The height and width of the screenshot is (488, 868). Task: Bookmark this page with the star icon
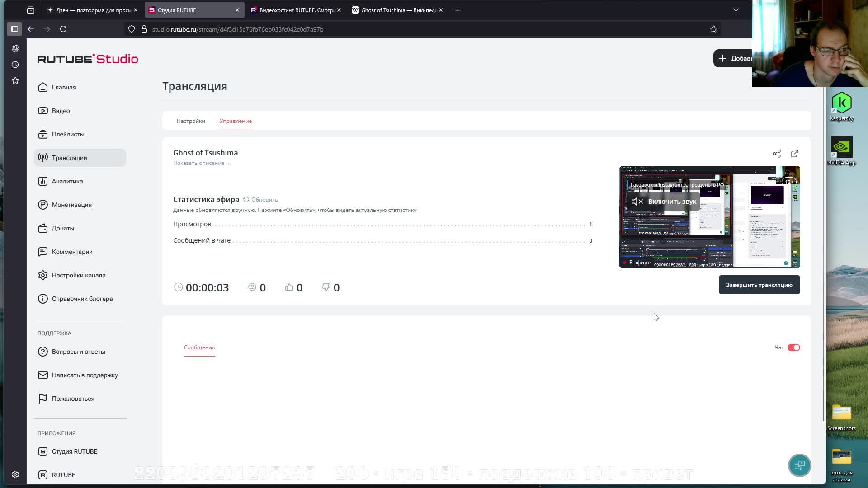pos(714,29)
